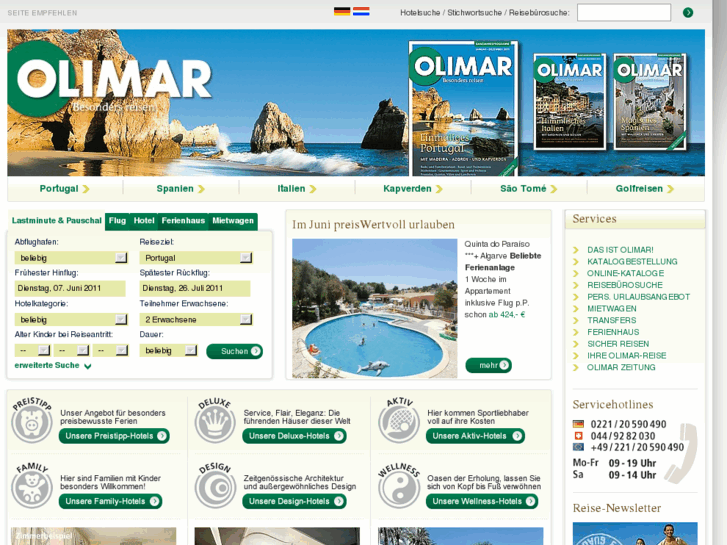727x545 pixels.
Task: Select the Lastminute & Pauschal tab
Action: click(x=57, y=221)
